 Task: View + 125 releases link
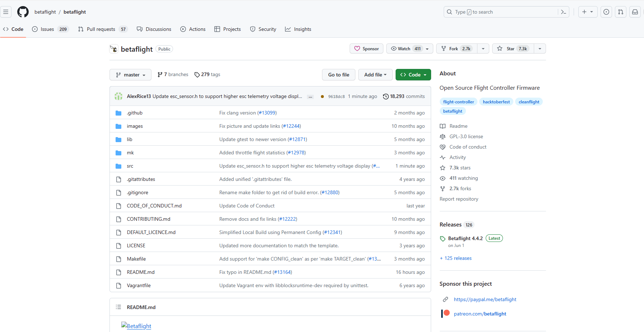pyautogui.click(x=456, y=258)
